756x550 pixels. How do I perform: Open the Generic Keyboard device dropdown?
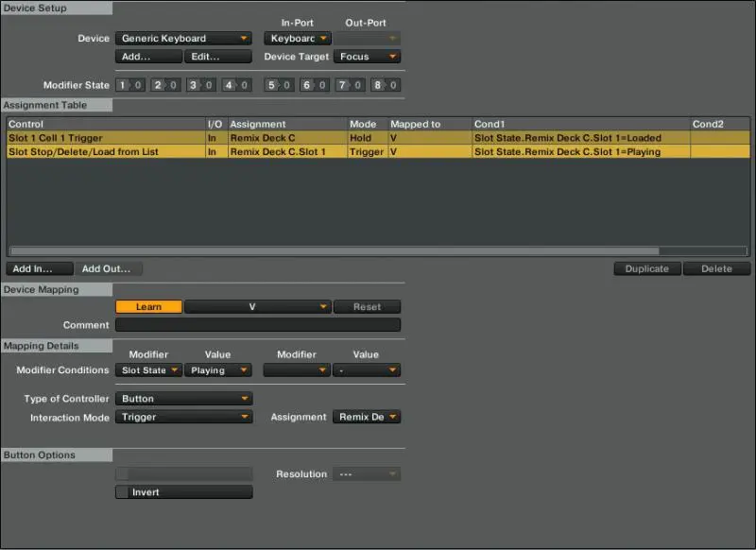[x=184, y=39]
